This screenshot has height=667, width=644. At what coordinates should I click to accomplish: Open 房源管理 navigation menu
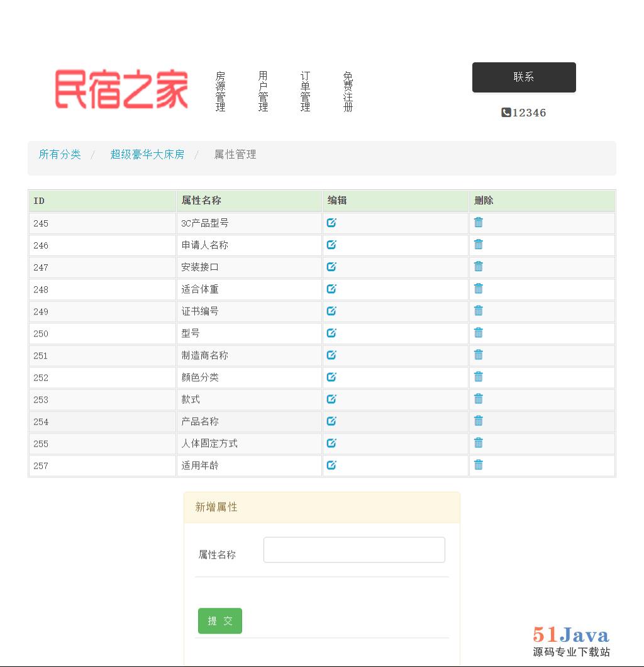point(220,92)
